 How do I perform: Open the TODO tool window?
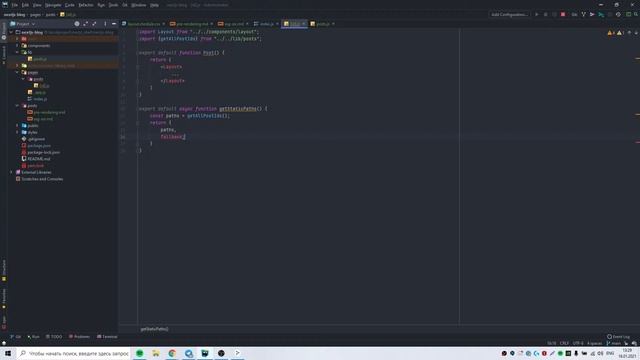pos(54,337)
